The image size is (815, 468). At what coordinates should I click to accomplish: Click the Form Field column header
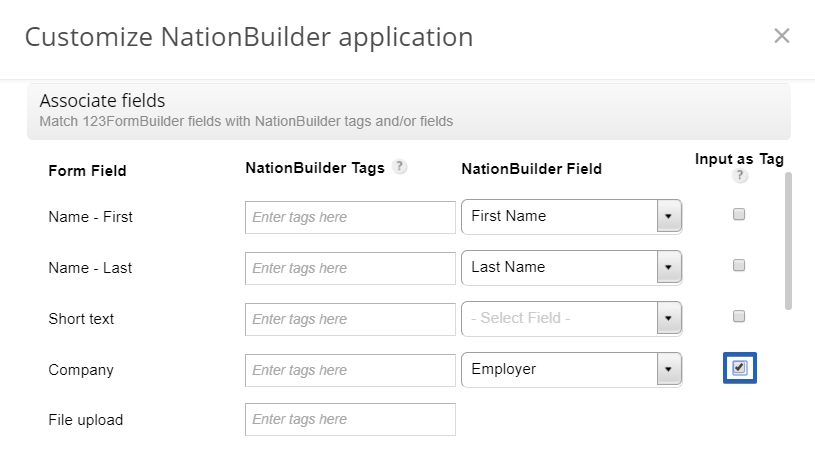pos(87,171)
